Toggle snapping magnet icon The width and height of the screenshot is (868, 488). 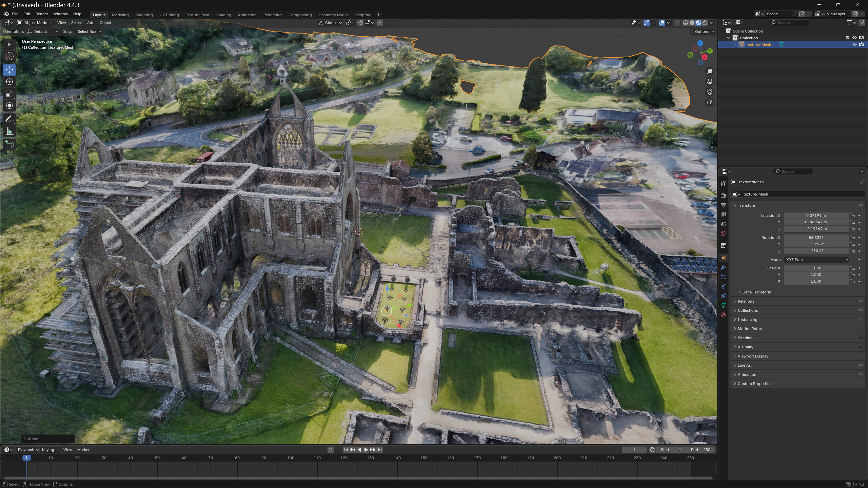tap(360, 23)
